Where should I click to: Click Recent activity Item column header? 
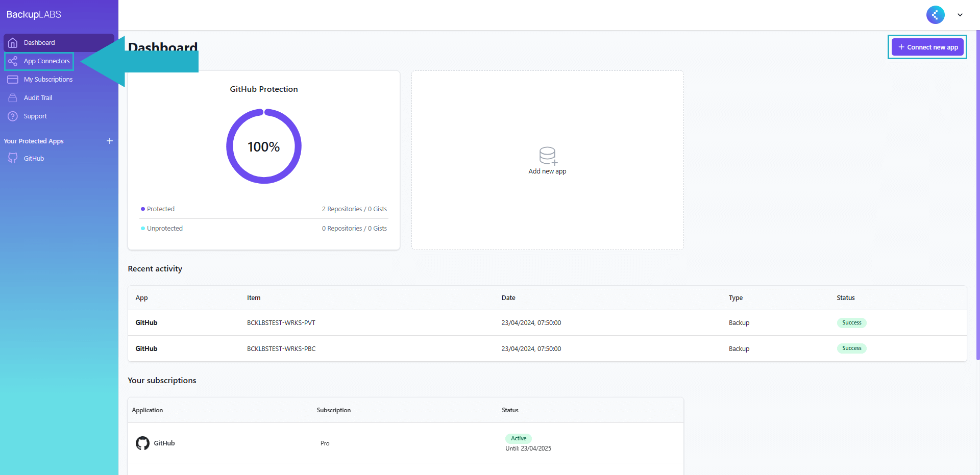[254, 298]
